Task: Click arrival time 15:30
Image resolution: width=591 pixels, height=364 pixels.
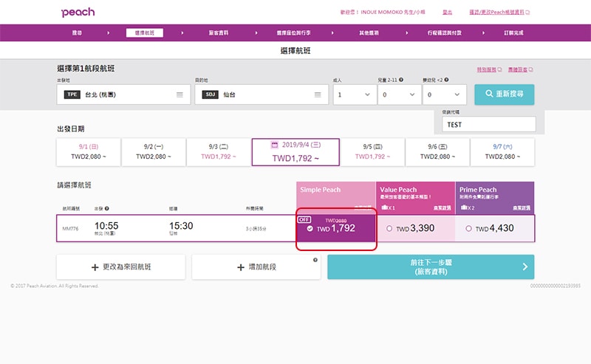Action: coord(181,226)
